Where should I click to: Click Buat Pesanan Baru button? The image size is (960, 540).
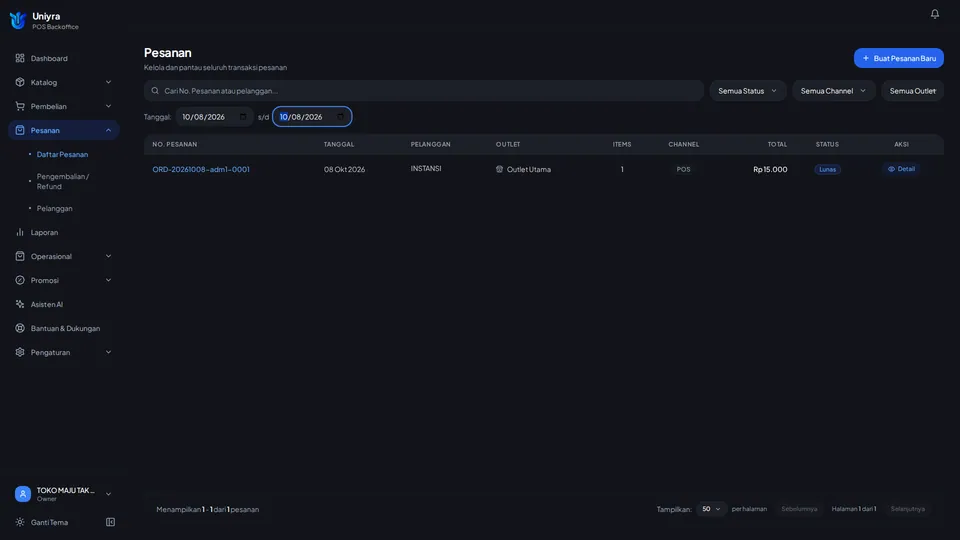tap(898, 58)
